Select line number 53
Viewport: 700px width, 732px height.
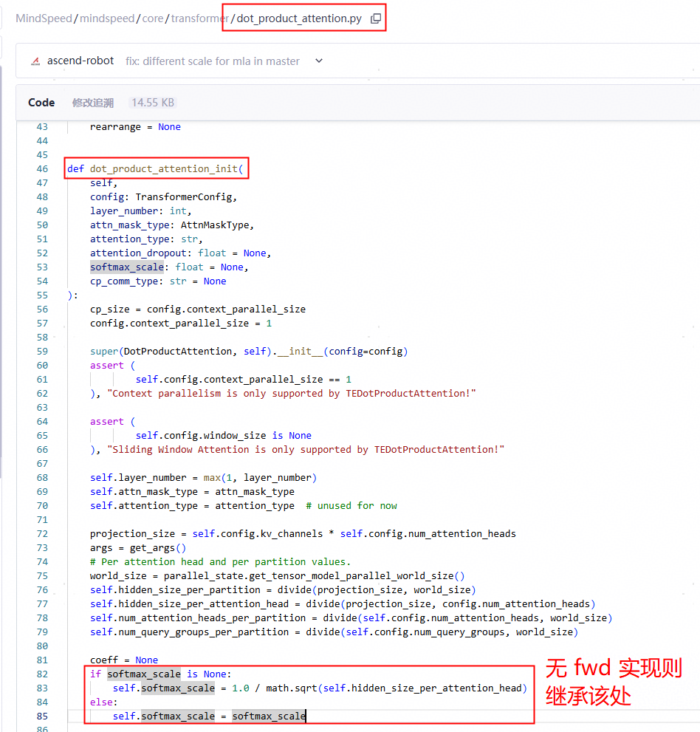tap(42, 267)
